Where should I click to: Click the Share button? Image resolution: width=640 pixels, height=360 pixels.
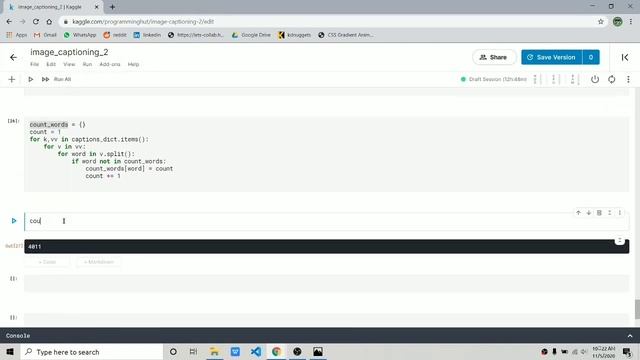click(x=494, y=57)
